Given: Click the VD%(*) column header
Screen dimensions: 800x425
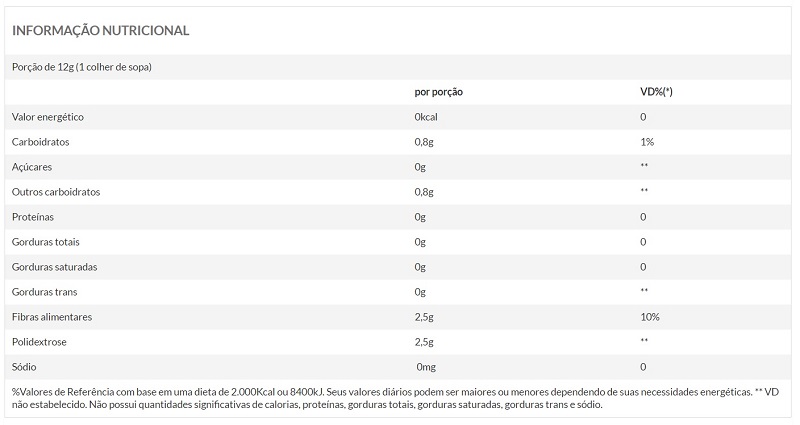Looking at the screenshot, I should (656, 92).
